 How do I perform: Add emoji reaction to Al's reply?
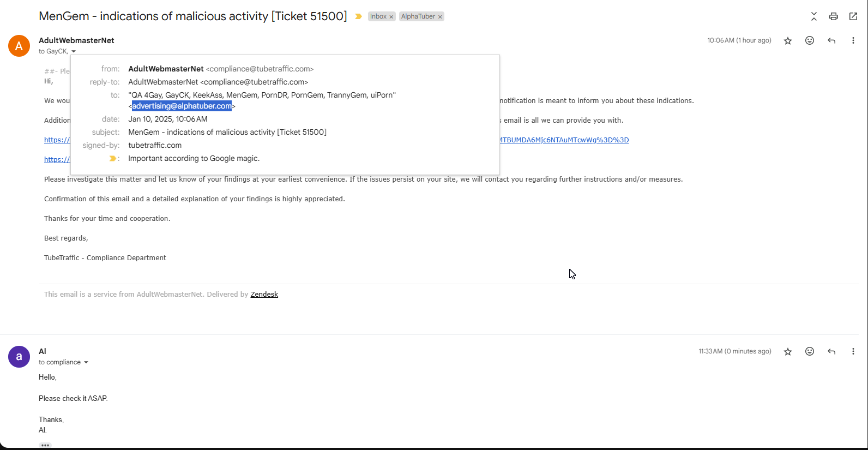[x=810, y=351]
